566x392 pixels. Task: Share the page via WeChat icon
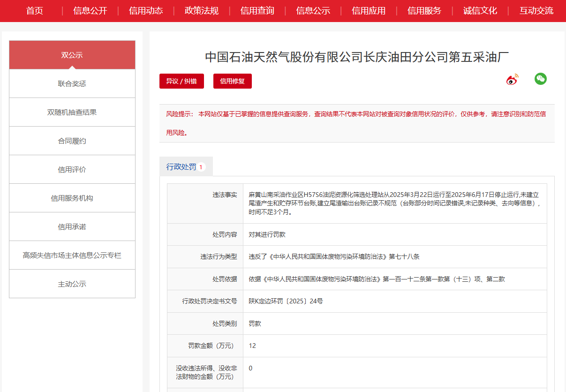click(541, 79)
